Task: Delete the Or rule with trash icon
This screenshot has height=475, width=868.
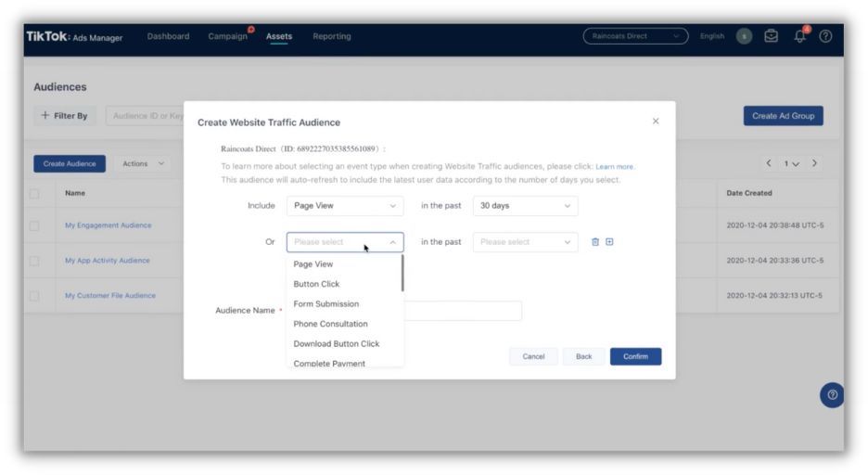Action: coord(595,242)
